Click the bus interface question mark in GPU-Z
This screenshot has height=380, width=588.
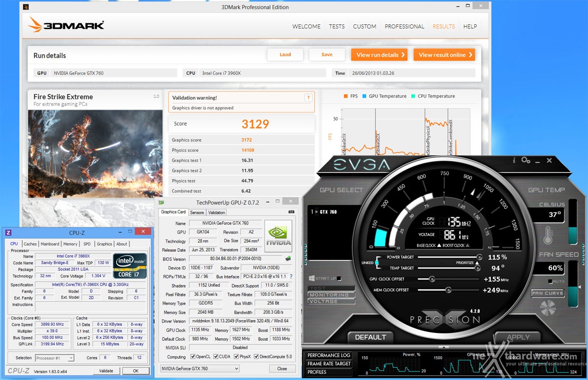pos(291,276)
